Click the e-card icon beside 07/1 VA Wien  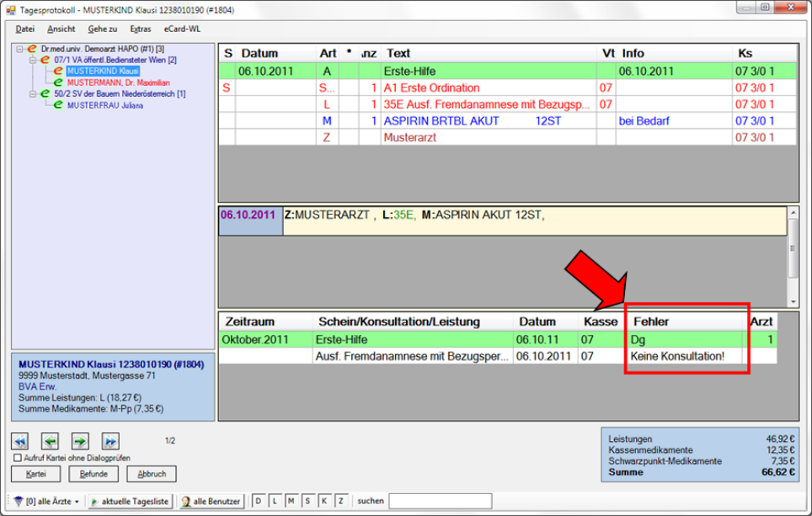(45, 60)
